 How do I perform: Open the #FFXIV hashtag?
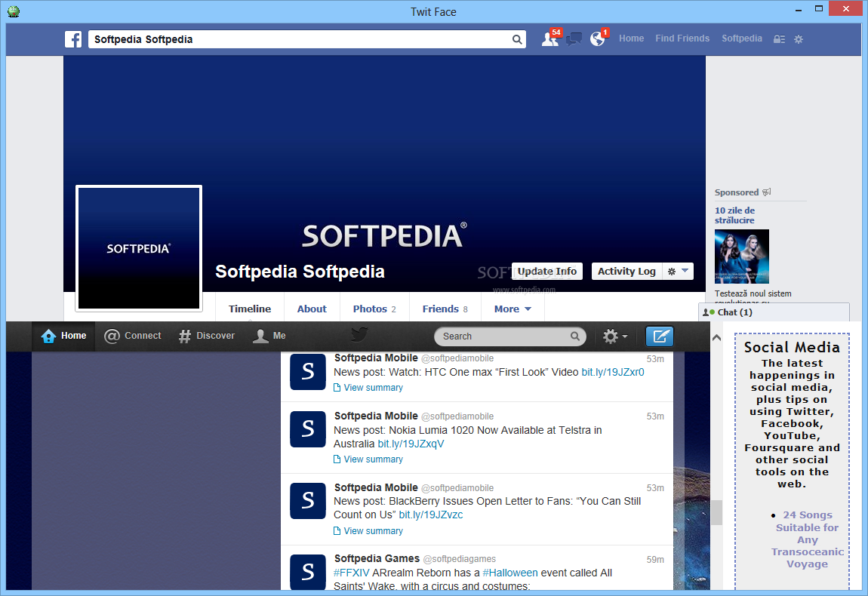[351, 573]
